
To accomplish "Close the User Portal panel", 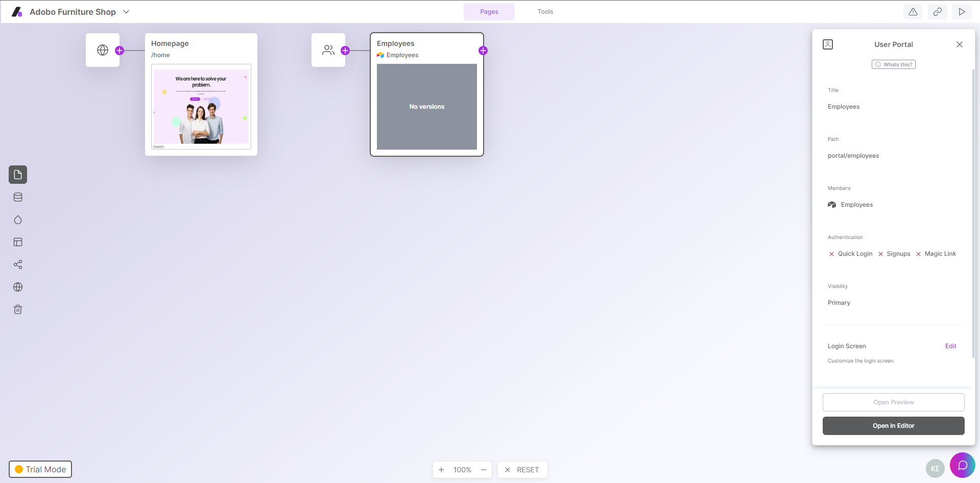I will [960, 44].
